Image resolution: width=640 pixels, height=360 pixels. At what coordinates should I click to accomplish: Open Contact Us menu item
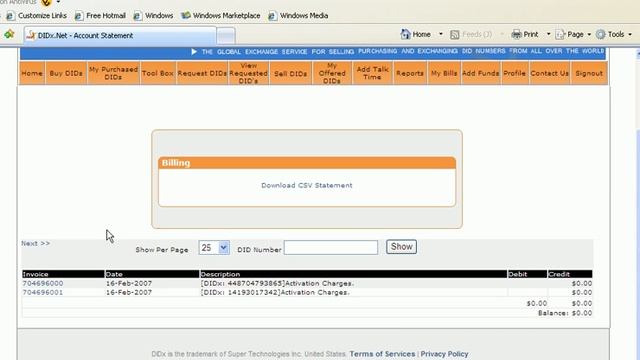[x=549, y=73]
